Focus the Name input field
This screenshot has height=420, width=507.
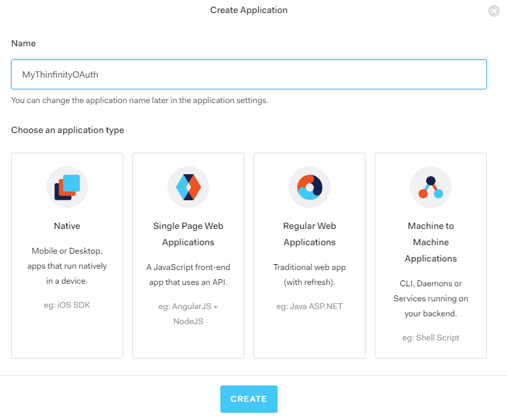click(249, 74)
